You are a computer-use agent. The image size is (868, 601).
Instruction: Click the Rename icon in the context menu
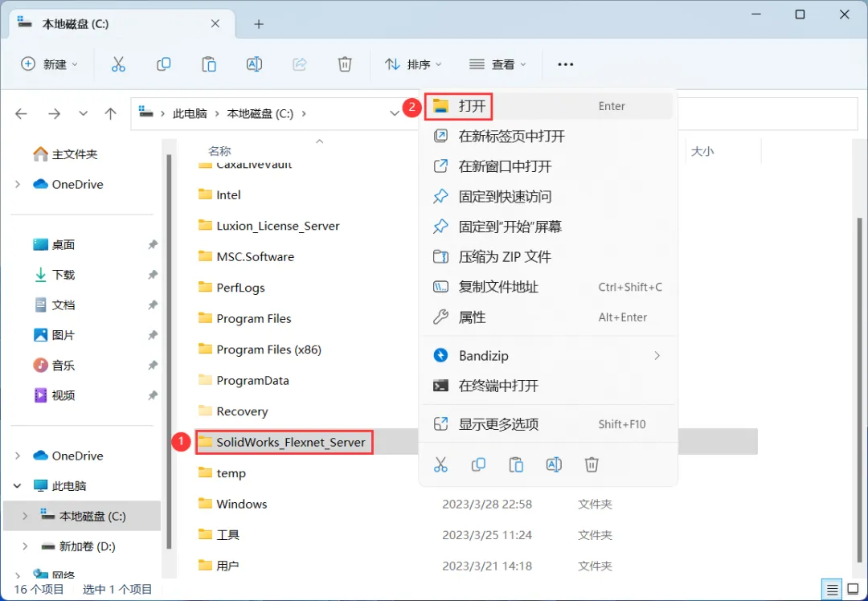554,464
